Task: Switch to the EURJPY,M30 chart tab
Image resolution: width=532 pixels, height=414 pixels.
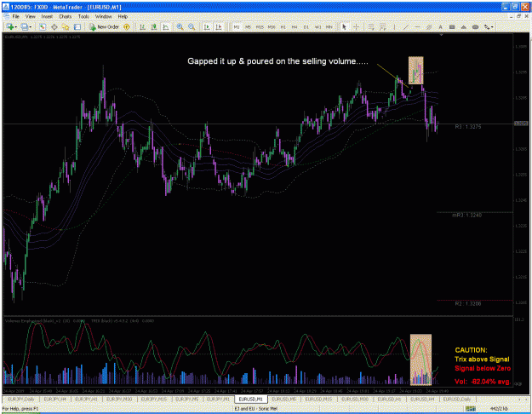Action: 119,399
